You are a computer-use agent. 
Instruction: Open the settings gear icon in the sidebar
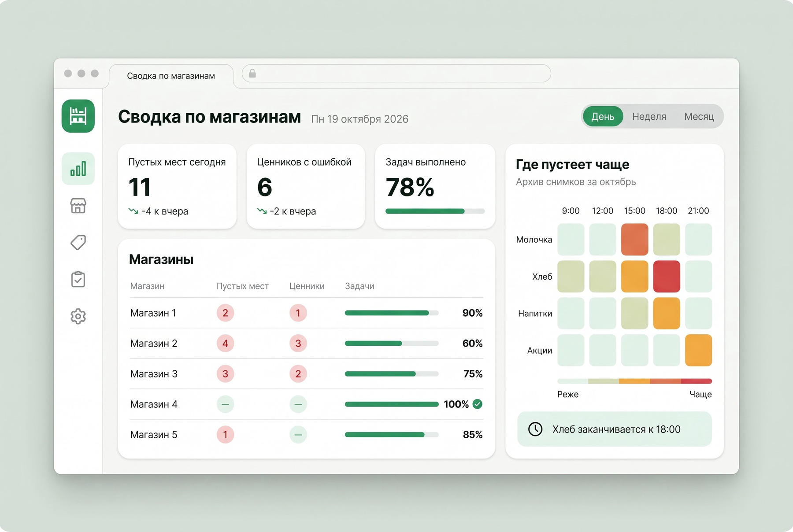tap(78, 316)
